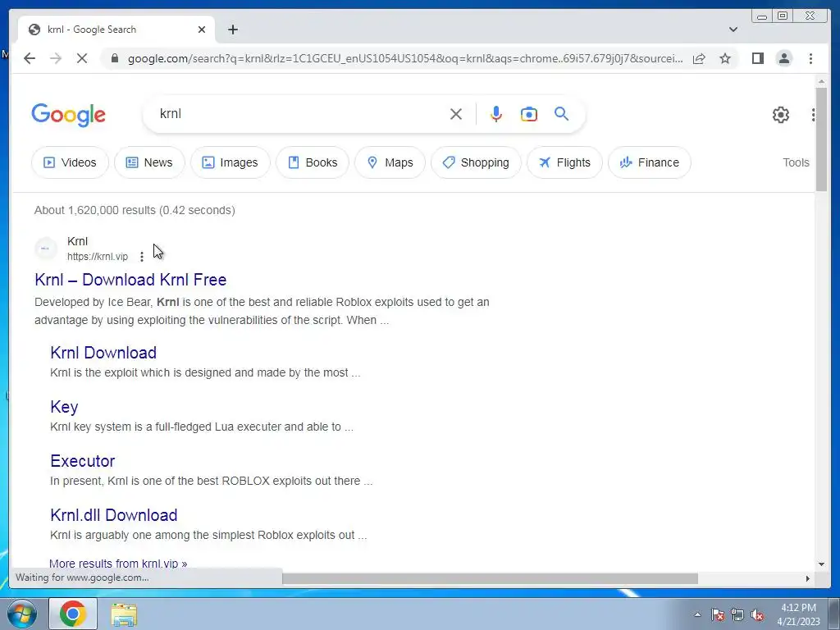Bookmark this page with the star

725,58
